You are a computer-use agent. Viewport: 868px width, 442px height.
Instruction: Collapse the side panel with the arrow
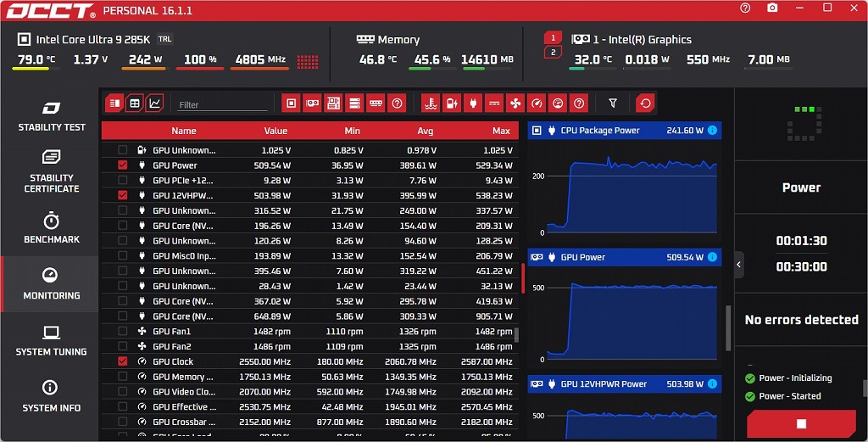(738, 265)
